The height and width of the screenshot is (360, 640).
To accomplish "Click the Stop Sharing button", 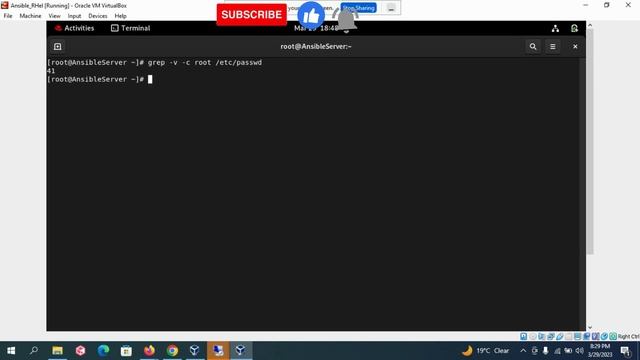I will (x=359, y=8).
